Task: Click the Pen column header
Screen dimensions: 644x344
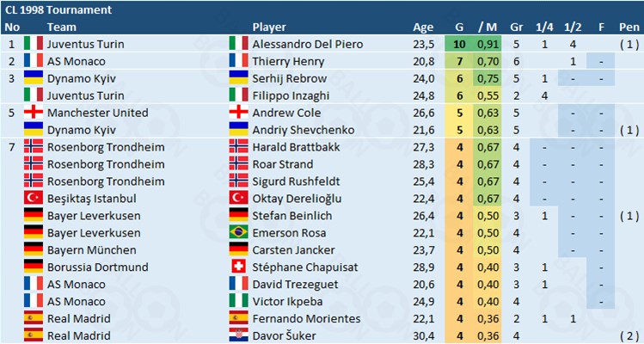Action: point(628,27)
